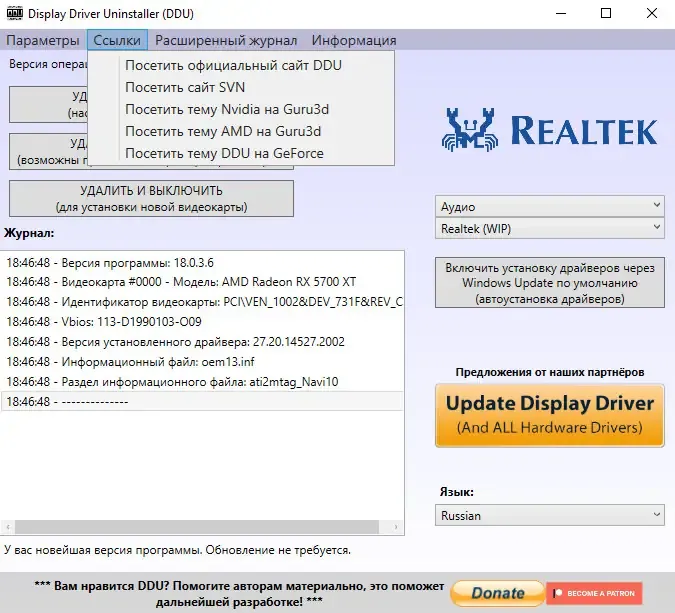This screenshot has height=613, width=675.
Task: Click the left arrow of the log scrollbar
Action: tap(8, 526)
